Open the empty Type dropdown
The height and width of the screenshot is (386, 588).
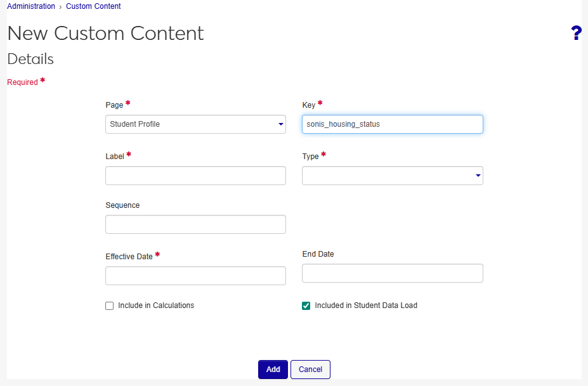[392, 176]
